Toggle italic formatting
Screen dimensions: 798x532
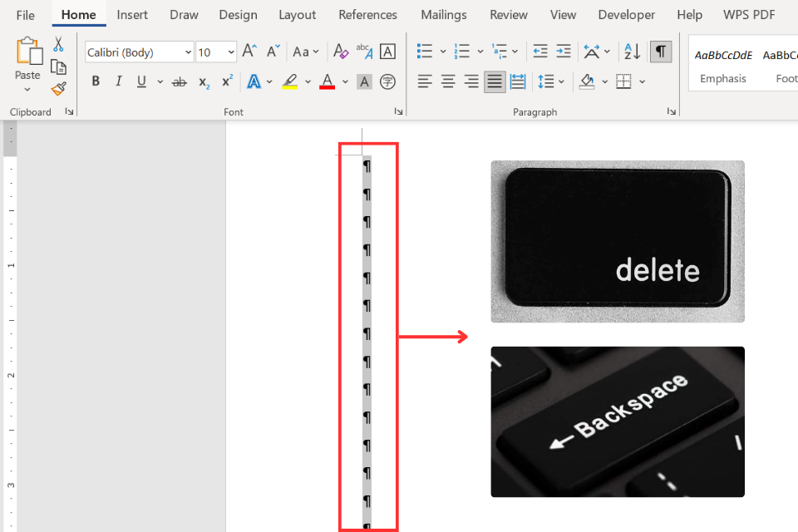point(119,81)
